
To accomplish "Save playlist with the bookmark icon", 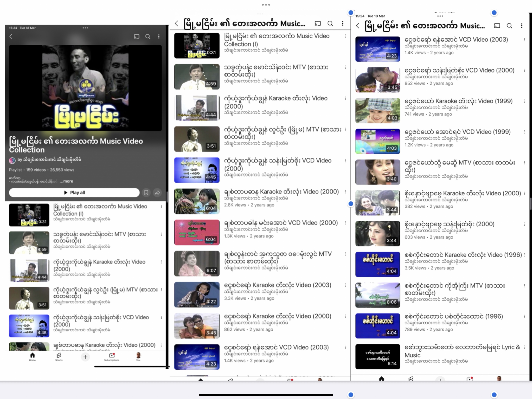I will click(146, 192).
